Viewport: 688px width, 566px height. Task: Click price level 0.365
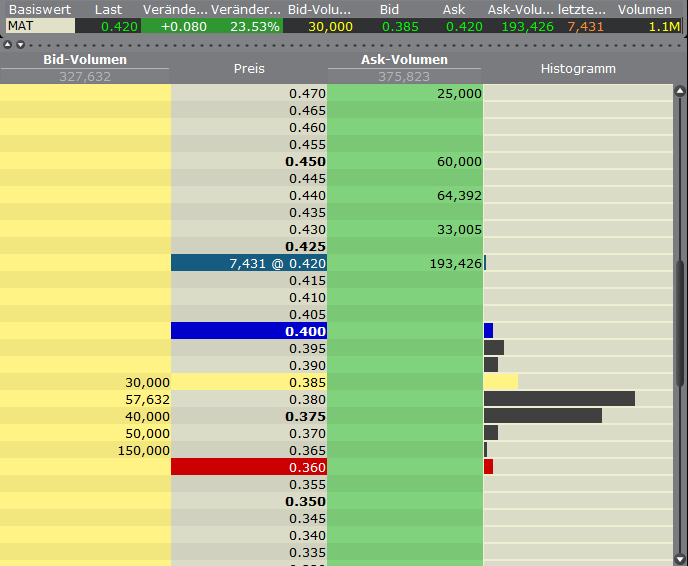point(307,451)
